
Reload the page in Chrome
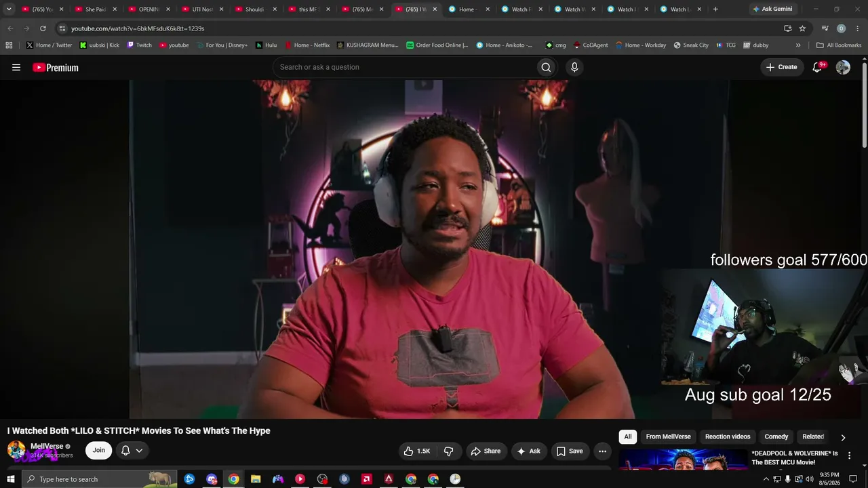pos(43,28)
